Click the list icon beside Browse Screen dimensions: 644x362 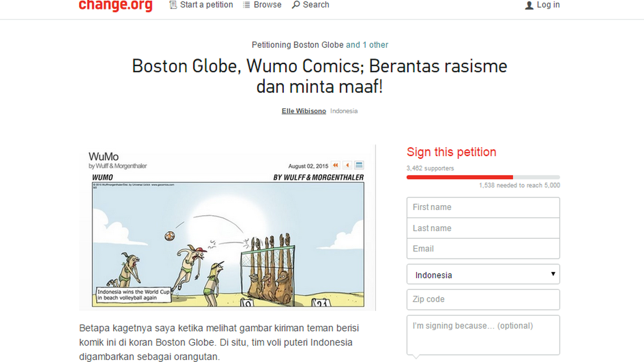click(247, 5)
